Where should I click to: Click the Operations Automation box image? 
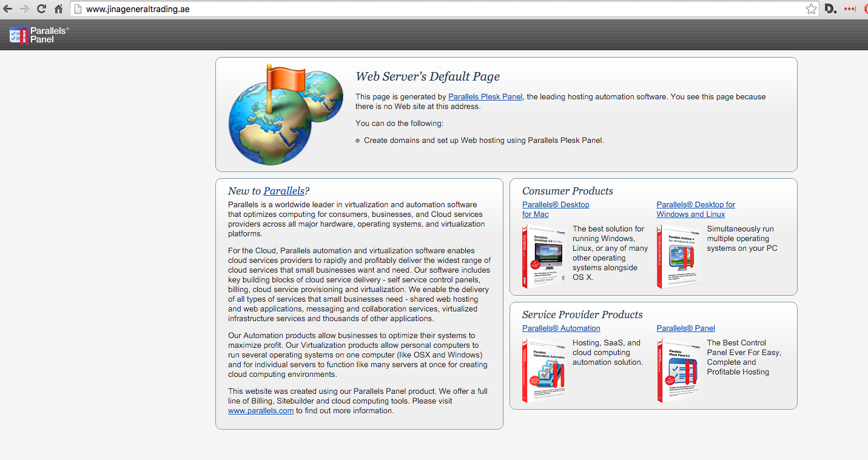(544, 370)
